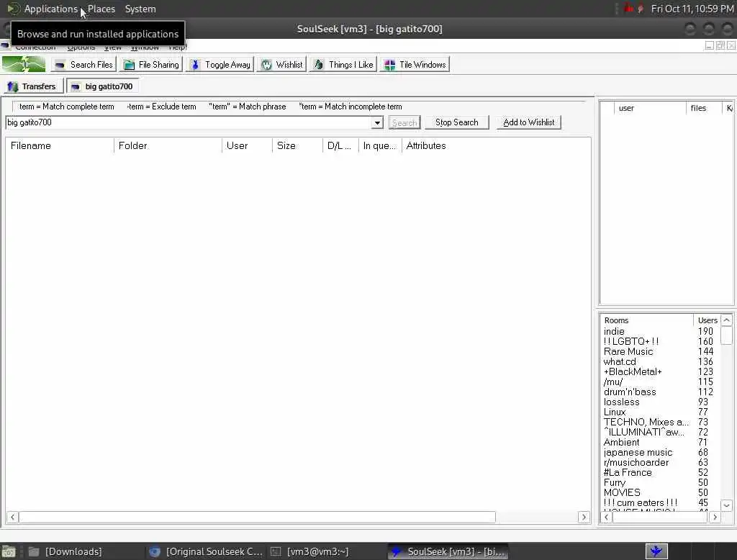Click the Tile Windows grid icon
The width and height of the screenshot is (737, 560).
[x=389, y=65]
